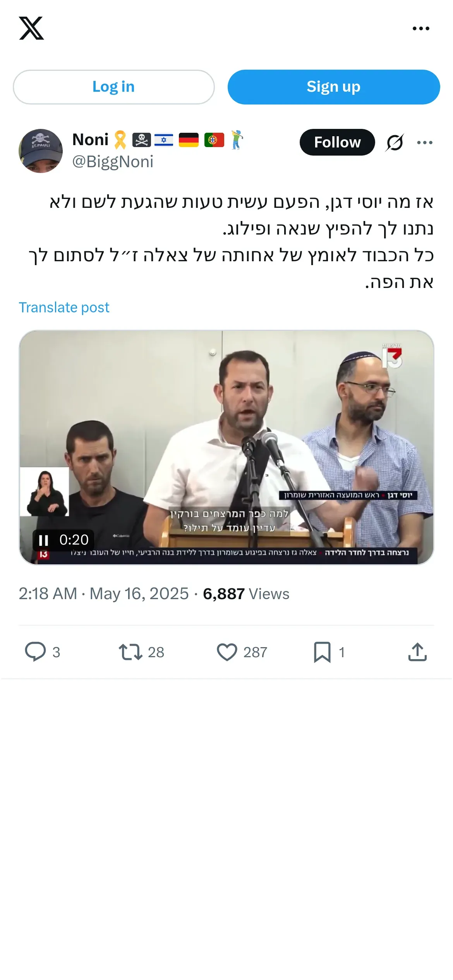The image size is (453, 980).
Task: Click the X logo icon
Action: click(x=31, y=28)
